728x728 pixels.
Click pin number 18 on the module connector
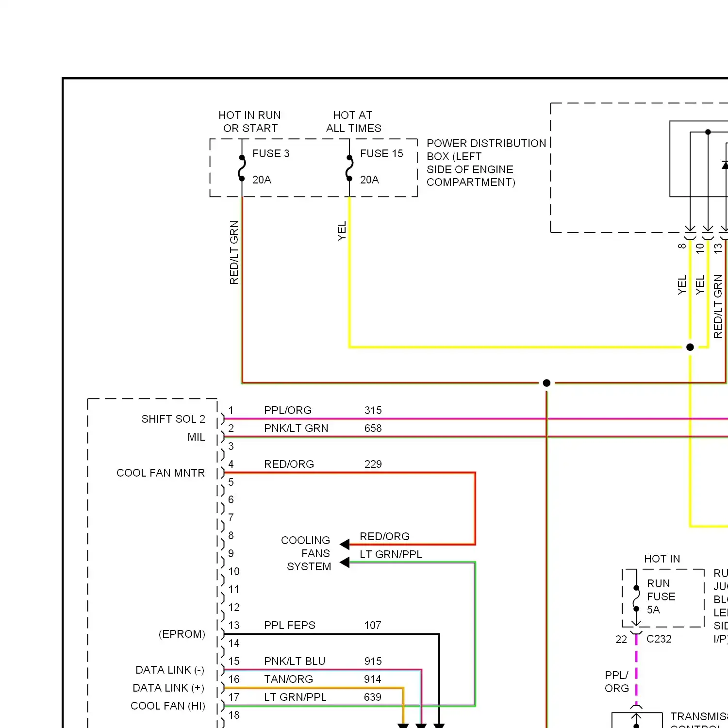point(234,715)
